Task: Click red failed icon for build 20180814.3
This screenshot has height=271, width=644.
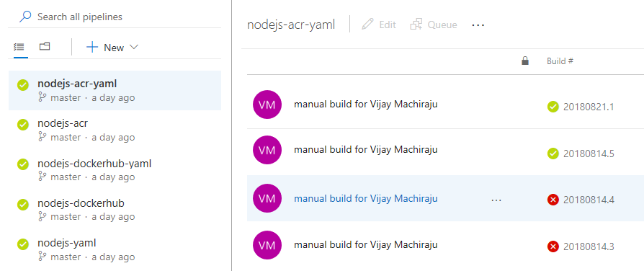Action: point(553,246)
